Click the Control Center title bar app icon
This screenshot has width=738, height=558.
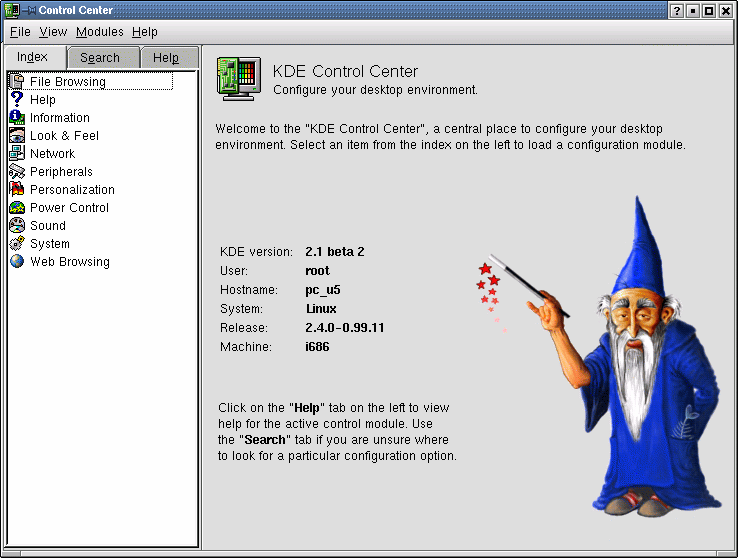pos(12,10)
